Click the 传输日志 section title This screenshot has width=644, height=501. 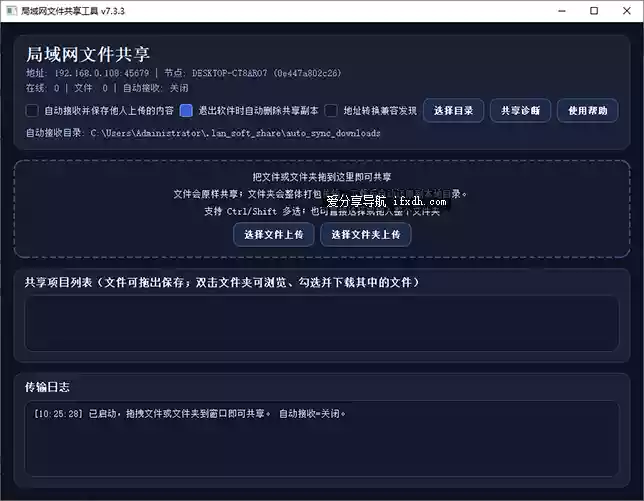click(47, 387)
